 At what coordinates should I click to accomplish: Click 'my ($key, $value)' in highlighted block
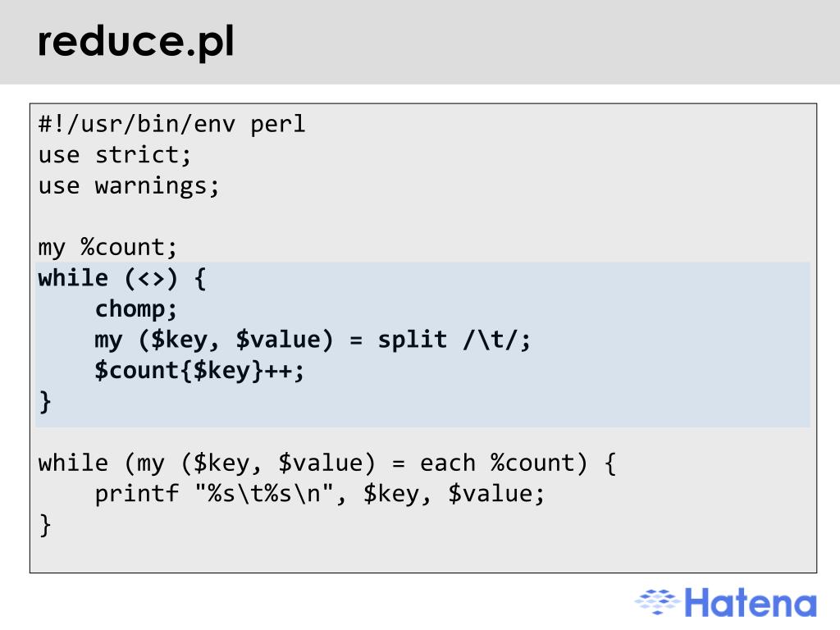(214, 340)
